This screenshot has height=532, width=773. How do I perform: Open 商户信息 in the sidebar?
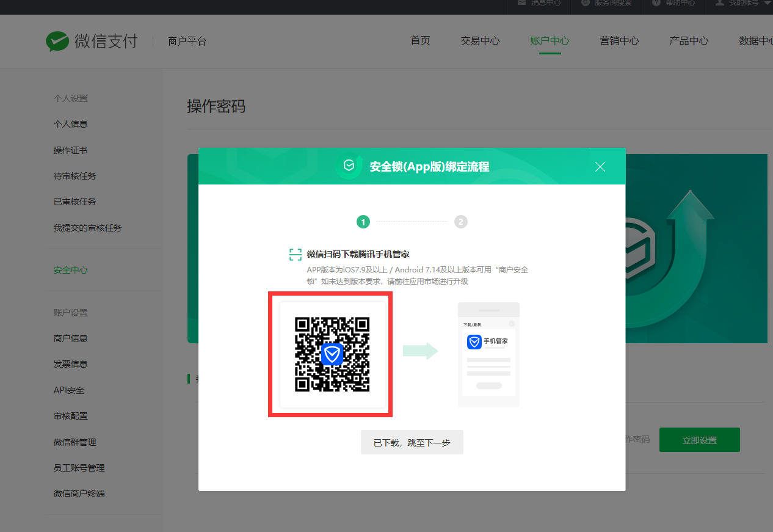[x=70, y=338]
